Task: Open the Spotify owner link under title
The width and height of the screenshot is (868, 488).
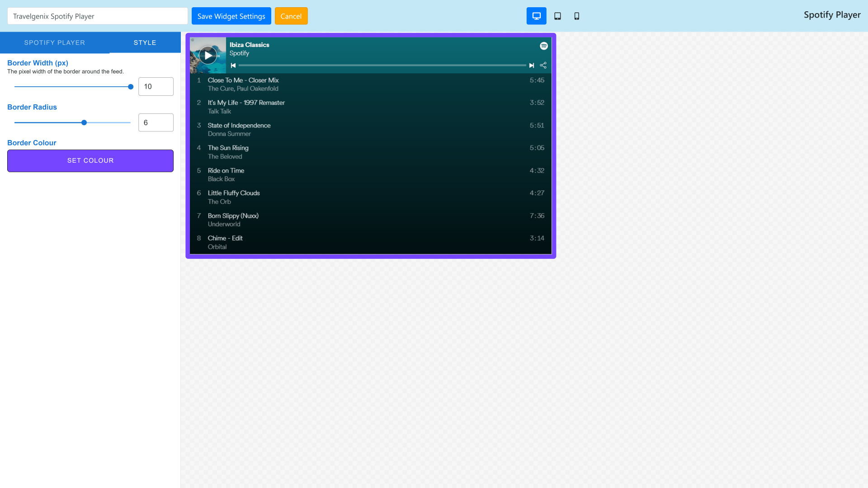Action: click(239, 53)
